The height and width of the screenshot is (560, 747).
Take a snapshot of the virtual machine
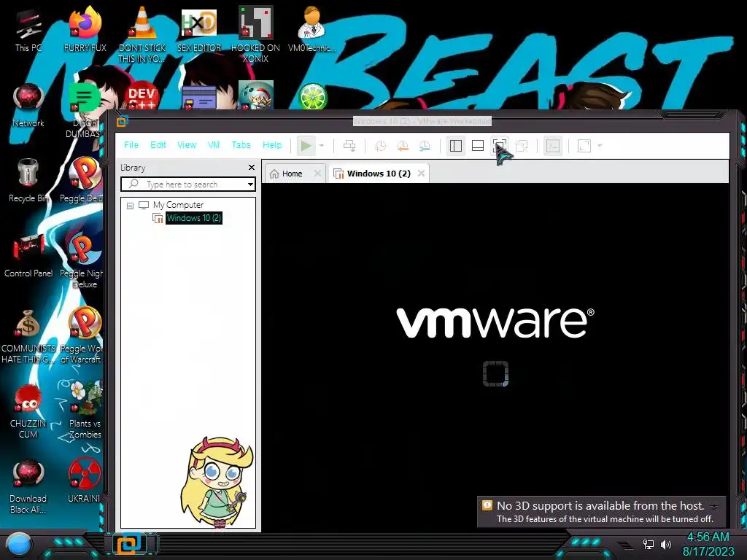(380, 146)
